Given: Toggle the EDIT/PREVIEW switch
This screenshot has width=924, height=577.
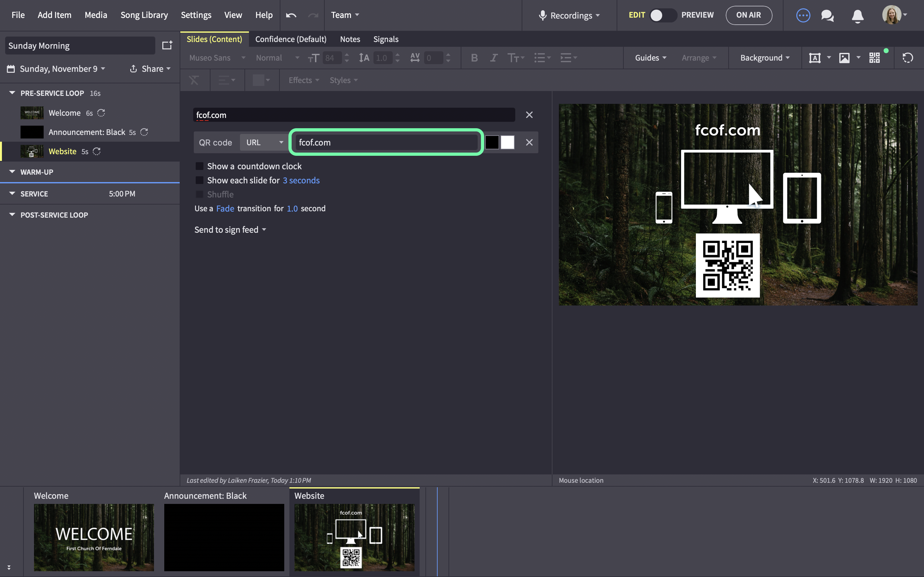Looking at the screenshot, I should click(x=663, y=15).
